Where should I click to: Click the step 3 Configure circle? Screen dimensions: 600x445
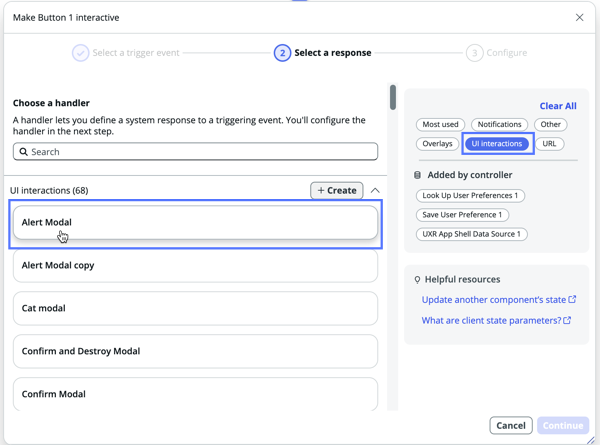474,53
